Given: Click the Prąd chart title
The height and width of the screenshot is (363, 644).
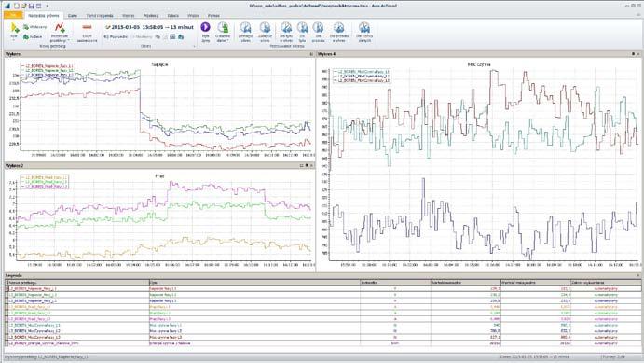Looking at the screenshot, I should coord(159,176).
